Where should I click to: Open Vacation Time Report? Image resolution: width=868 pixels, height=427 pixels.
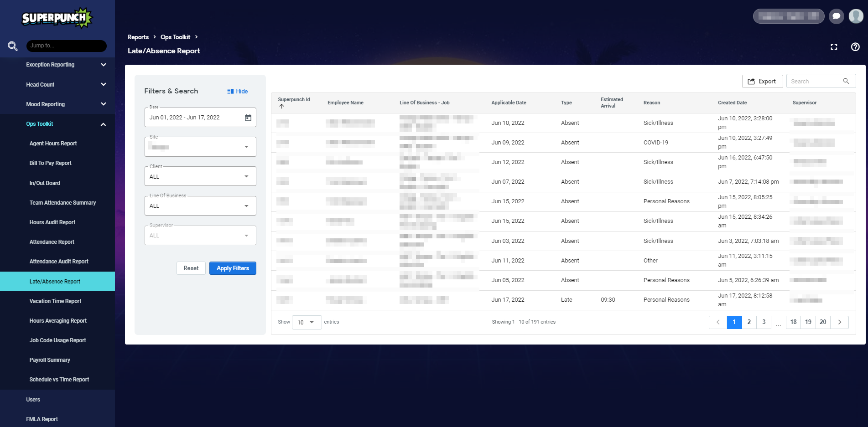[x=55, y=301]
